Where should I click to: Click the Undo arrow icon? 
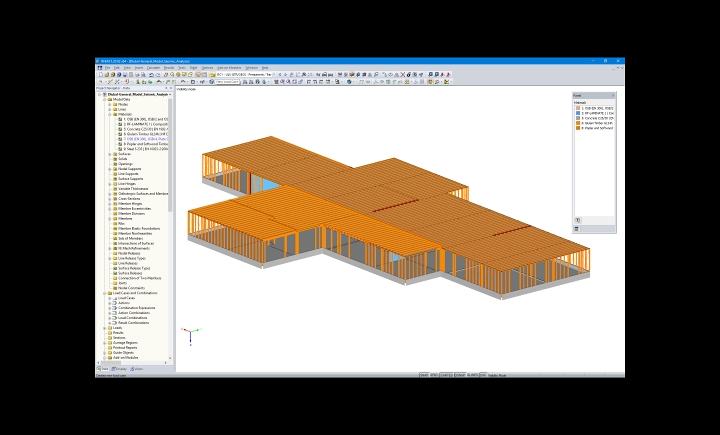pos(151,74)
